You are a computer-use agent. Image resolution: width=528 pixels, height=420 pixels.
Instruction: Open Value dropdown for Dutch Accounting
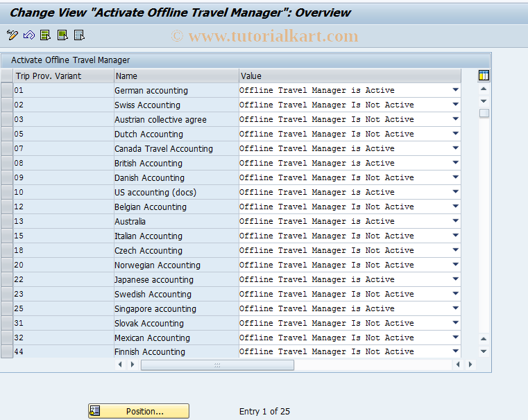coord(456,134)
